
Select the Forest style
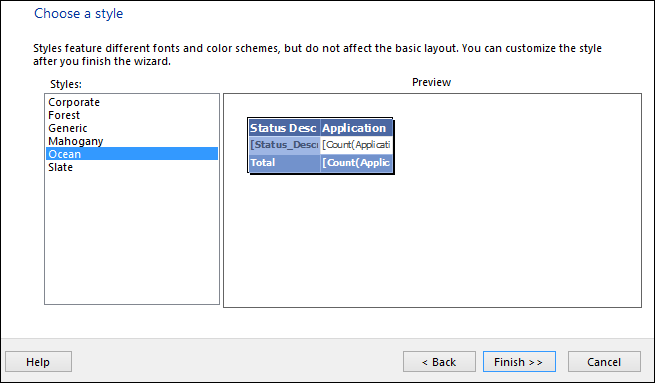point(64,115)
